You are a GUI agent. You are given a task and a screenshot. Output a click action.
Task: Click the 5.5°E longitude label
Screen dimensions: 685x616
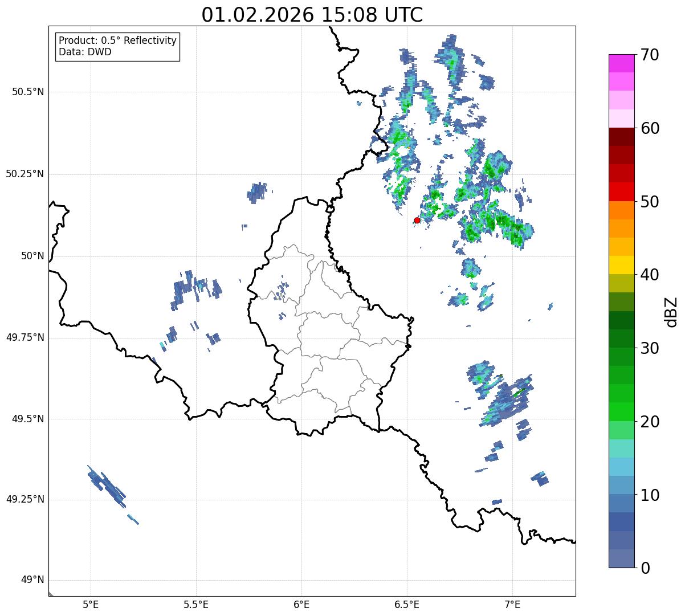point(196,604)
